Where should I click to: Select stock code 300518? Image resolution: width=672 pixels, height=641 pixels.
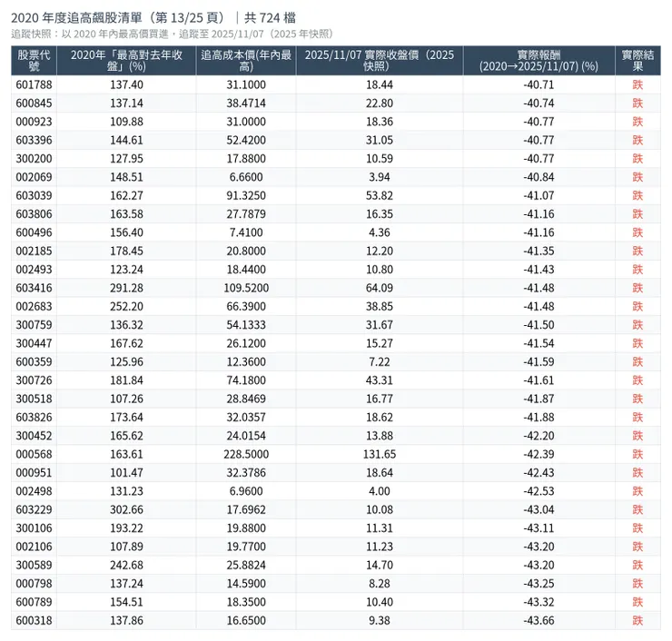pos(34,399)
